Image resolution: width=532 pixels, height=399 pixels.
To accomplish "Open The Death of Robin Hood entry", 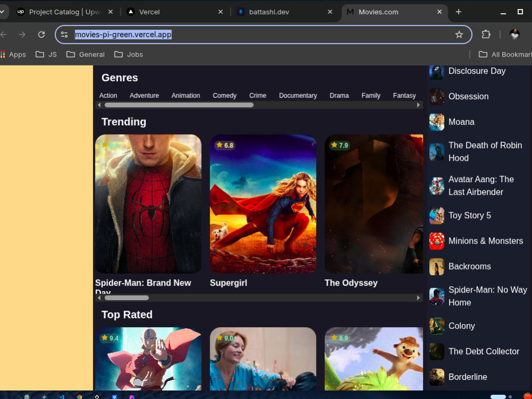I will click(x=478, y=152).
